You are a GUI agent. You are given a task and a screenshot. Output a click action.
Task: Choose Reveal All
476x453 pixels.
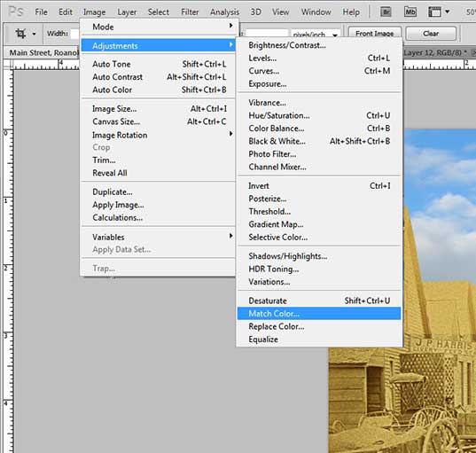coord(158,173)
